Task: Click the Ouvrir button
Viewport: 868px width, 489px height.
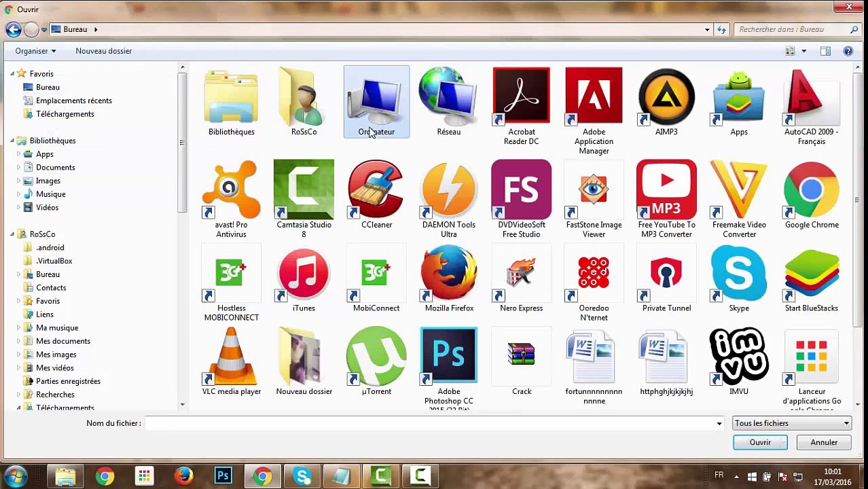Action: (760, 442)
